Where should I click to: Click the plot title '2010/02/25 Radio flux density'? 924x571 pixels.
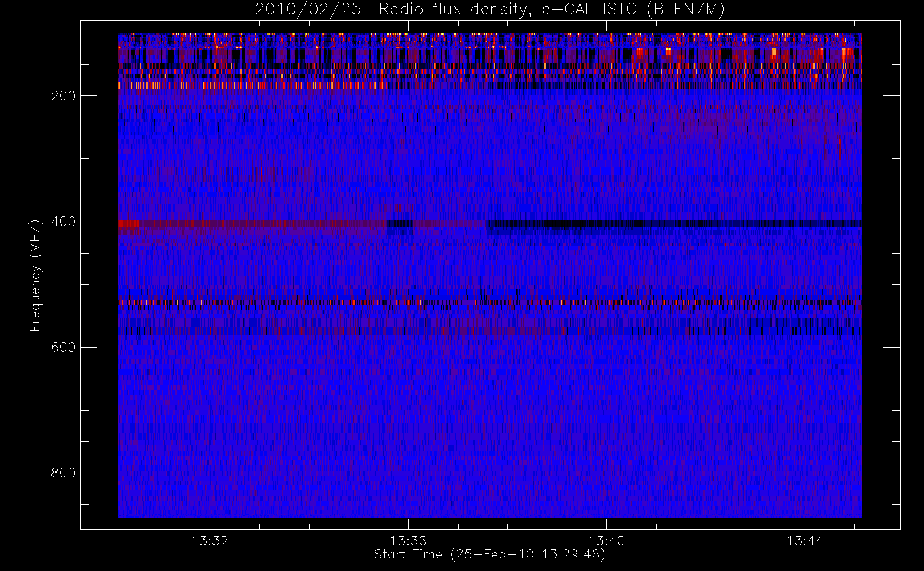pos(490,10)
